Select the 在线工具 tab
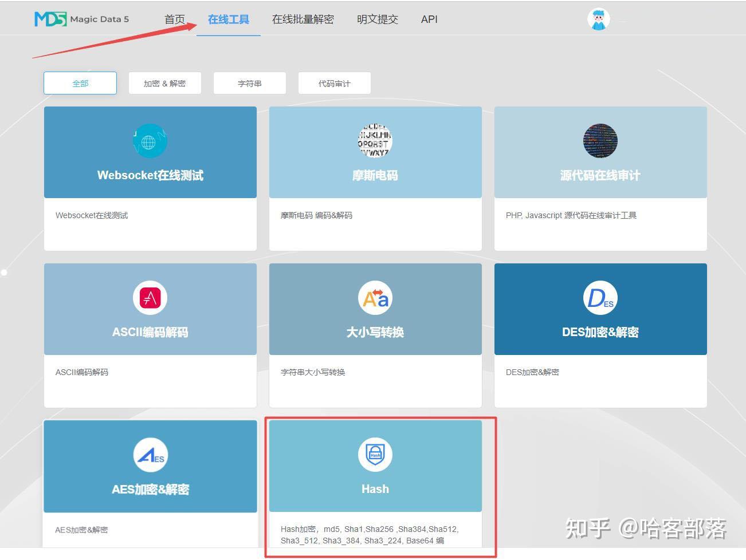 (228, 19)
